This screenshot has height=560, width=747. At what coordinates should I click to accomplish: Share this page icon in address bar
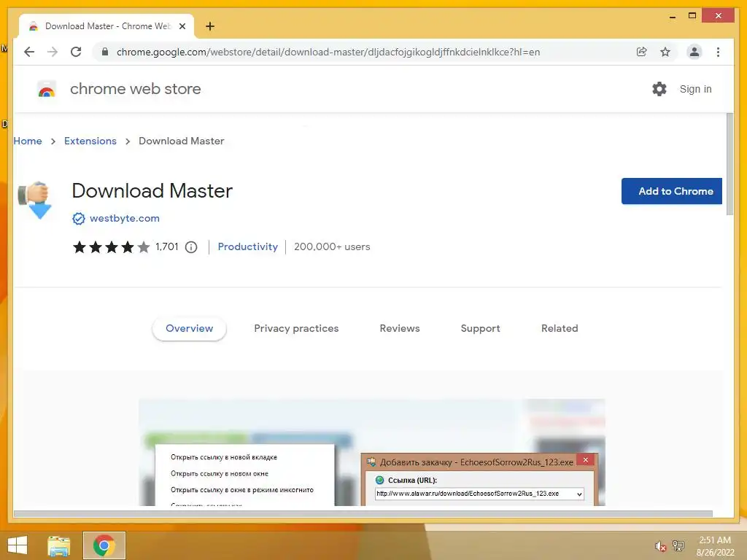(642, 52)
